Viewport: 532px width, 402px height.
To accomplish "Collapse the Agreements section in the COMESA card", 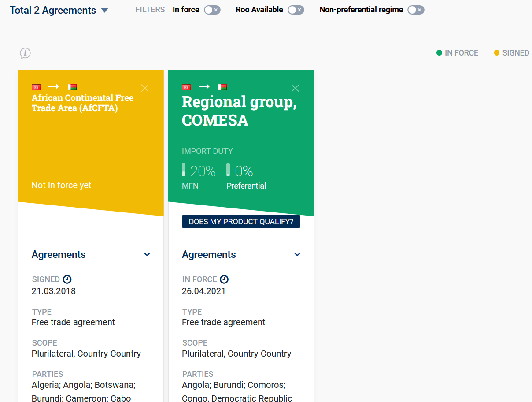I will [297, 254].
